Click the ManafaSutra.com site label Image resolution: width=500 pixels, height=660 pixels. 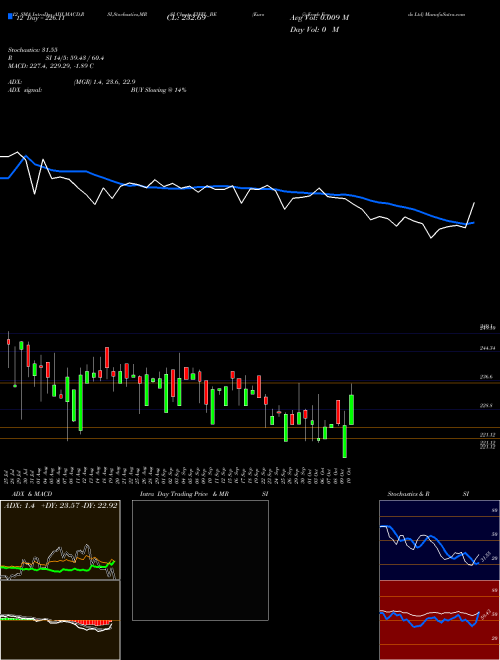click(x=445, y=14)
